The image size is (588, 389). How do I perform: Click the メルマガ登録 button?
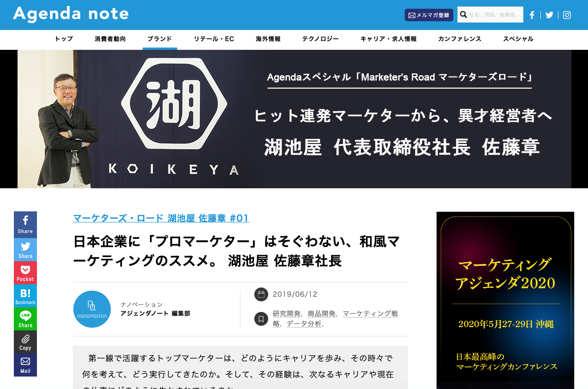pos(429,15)
